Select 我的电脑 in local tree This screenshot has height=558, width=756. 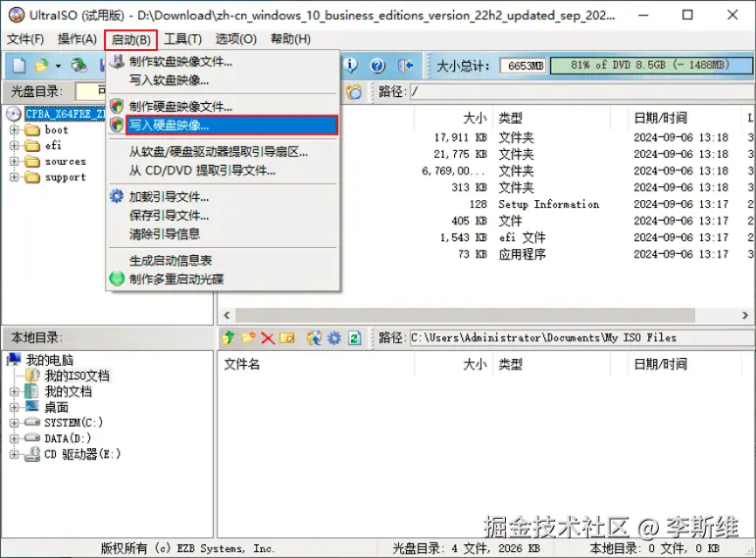point(49,360)
